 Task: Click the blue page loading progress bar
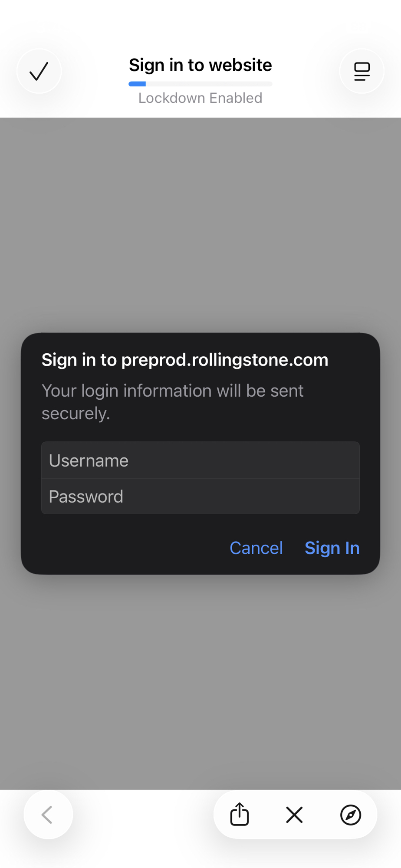tap(137, 84)
